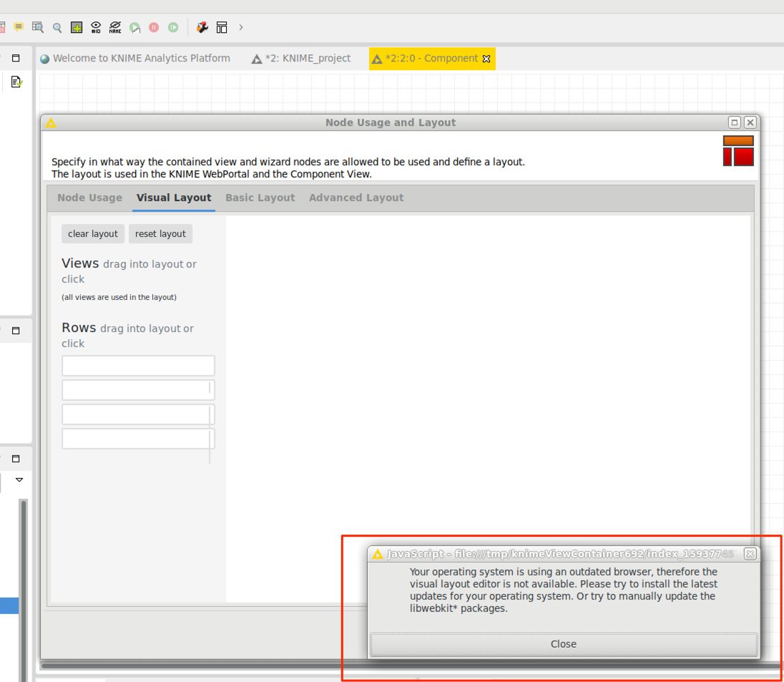
Task: Click Close in the JavaScript warning dialog
Action: click(564, 644)
